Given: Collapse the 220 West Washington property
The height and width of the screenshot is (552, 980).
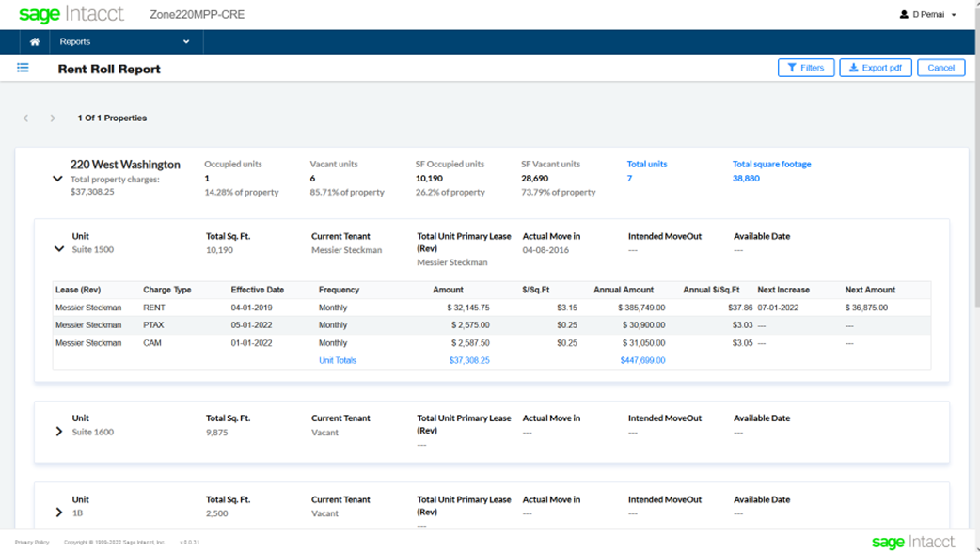Looking at the screenshot, I should pyautogui.click(x=57, y=179).
